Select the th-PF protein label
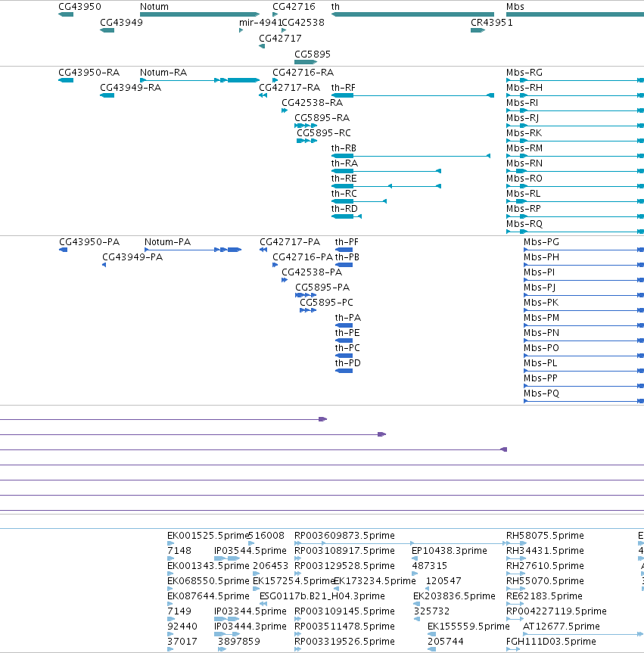Viewport: 644px width, 653px height. coord(347,242)
